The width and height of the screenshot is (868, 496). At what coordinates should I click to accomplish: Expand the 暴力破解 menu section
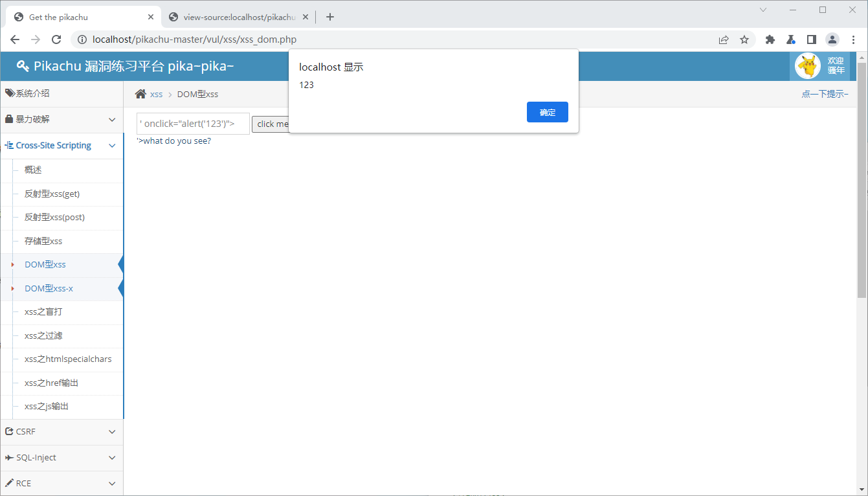click(61, 120)
